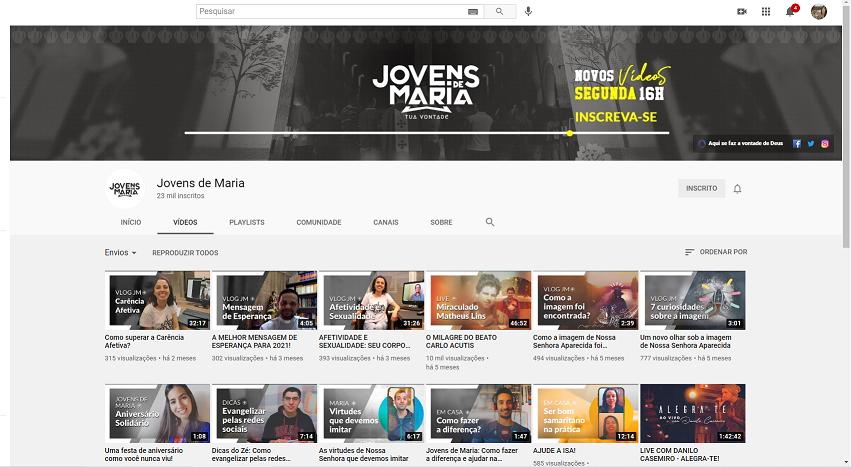Screen dimensions: 851x467
Task: Toggle channel notification bell beside Inscrito
Action: tap(737, 188)
